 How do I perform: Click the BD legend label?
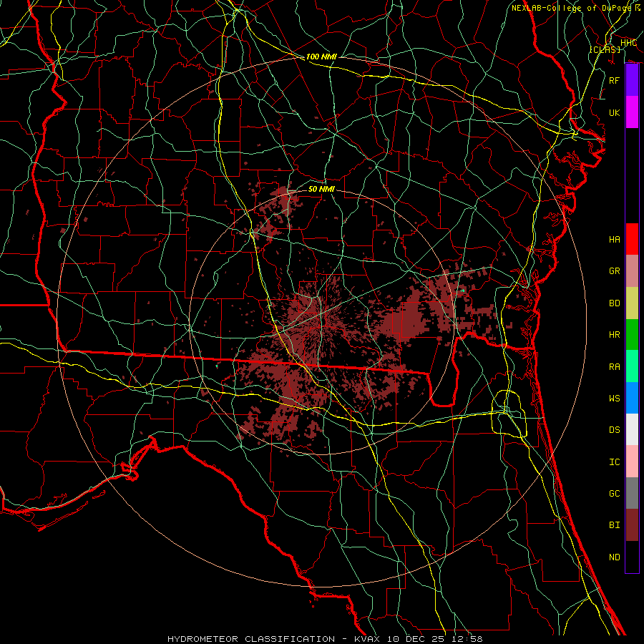615,303
